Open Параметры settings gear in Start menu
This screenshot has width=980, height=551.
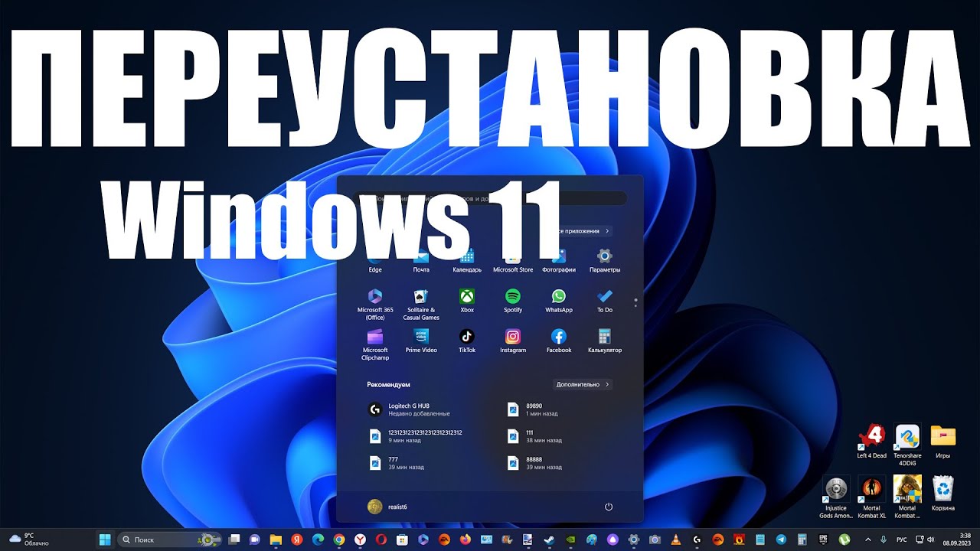(605, 260)
